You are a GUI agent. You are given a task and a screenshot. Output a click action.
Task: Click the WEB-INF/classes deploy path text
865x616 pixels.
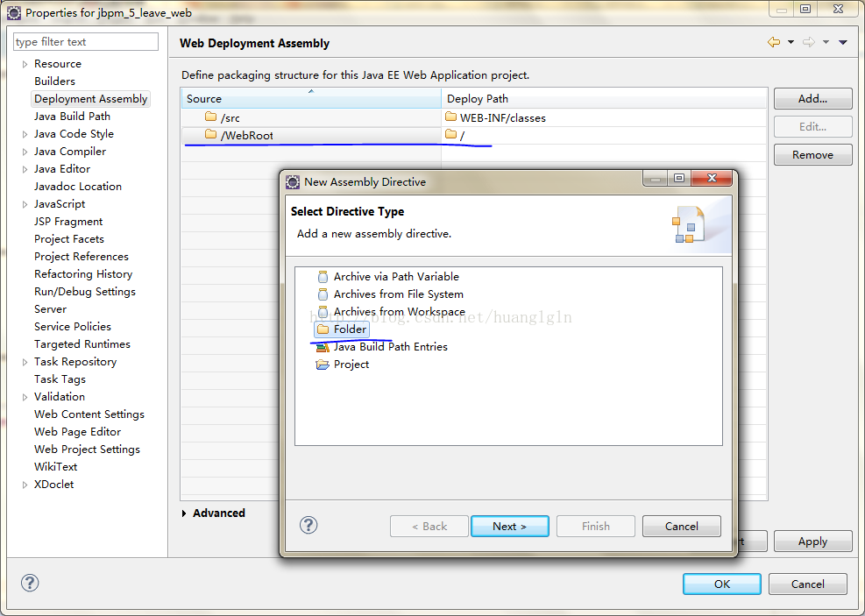click(502, 118)
